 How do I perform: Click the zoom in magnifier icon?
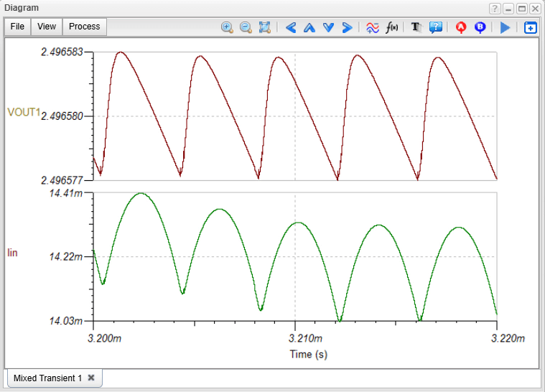(x=227, y=27)
